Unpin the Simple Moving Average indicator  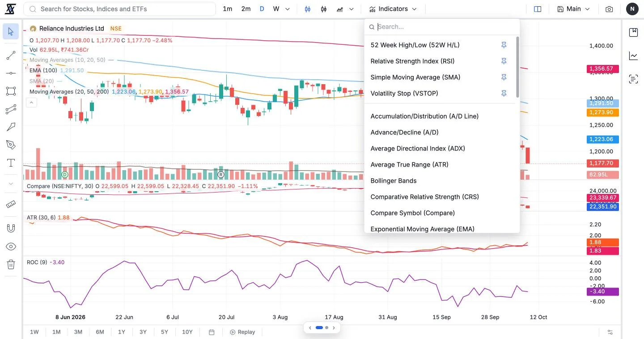(x=504, y=77)
